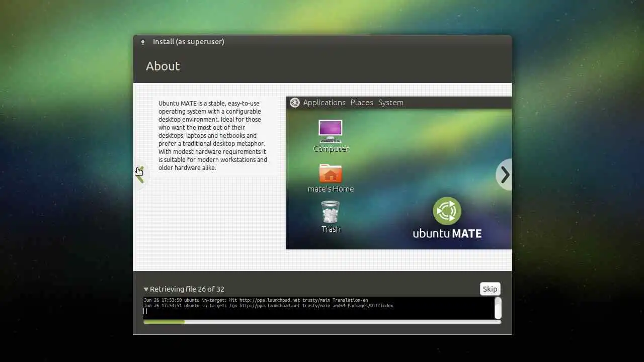This screenshot has height=362, width=644.
Task: Click the green ubuntu MATE circle logo
Action: (447, 211)
